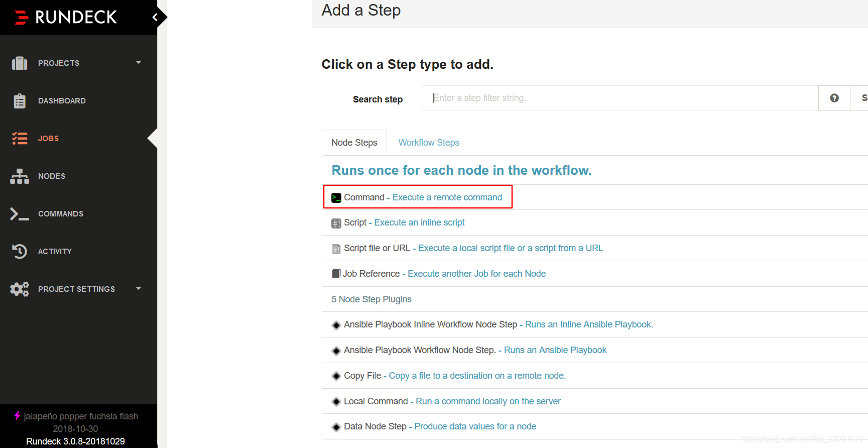This screenshot has width=868, height=448.
Task: Click the Data Node Step plugin icon
Action: tap(336, 427)
